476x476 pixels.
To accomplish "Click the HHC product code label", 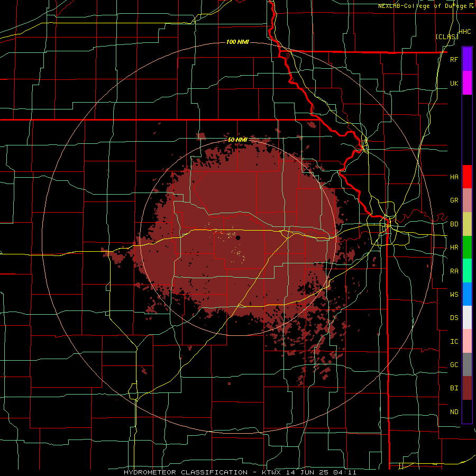I will [465, 32].
